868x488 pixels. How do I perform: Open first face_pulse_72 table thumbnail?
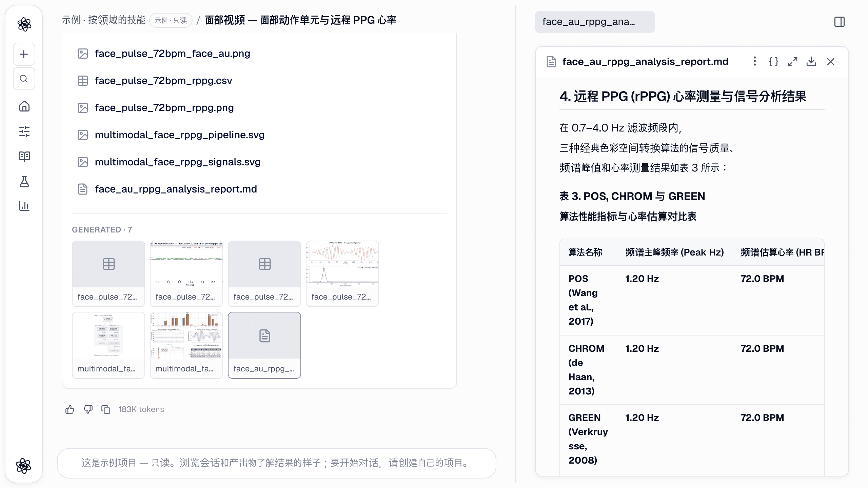[108, 273]
